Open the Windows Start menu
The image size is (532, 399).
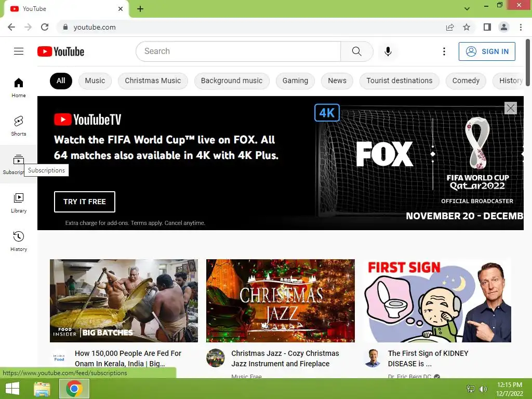pos(12,389)
